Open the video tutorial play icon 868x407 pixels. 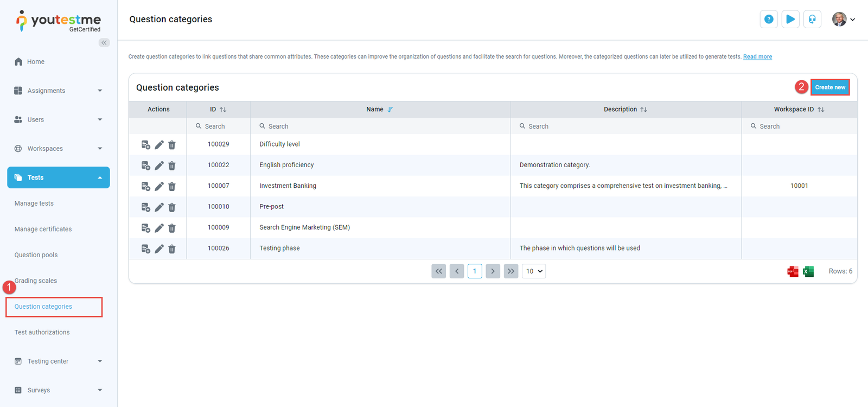click(790, 20)
